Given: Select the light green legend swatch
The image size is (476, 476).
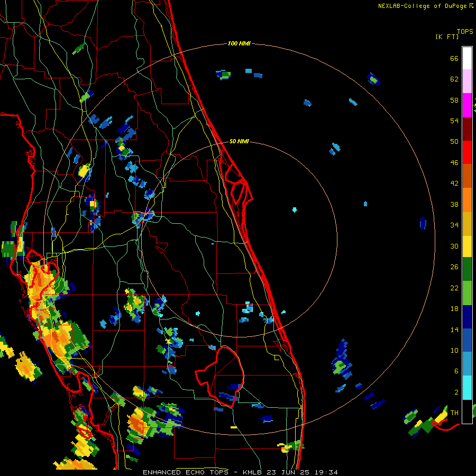Looking at the screenshot, I should 467,293.
